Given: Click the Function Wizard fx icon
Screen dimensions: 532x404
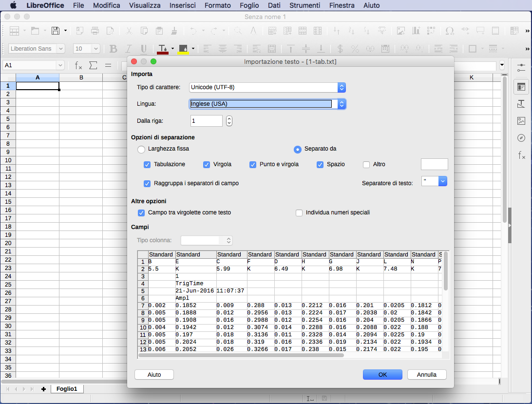Looking at the screenshot, I should point(78,65).
